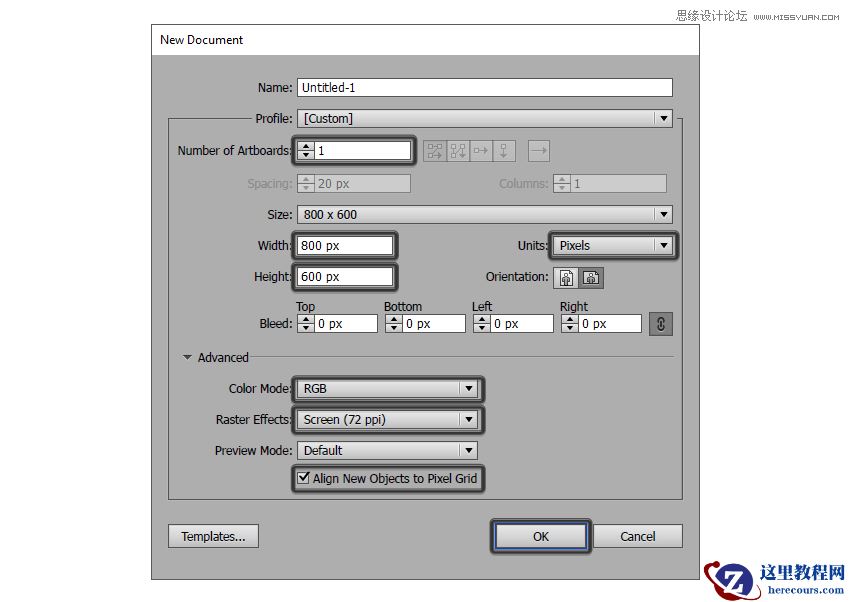
Task: Open the Profile dropdown
Action: point(485,118)
